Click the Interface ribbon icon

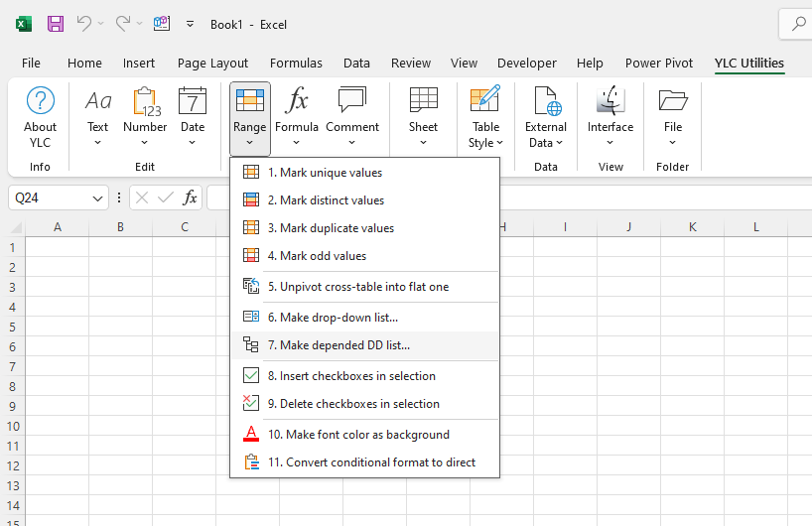(x=609, y=101)
